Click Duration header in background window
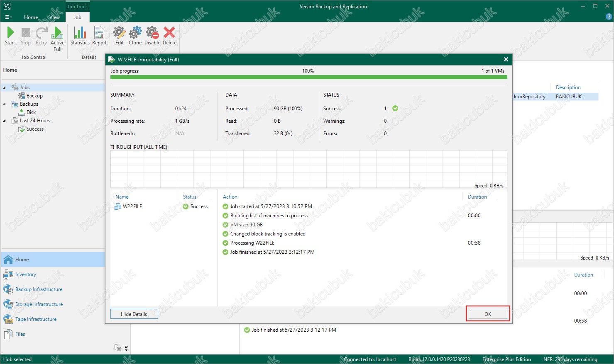614x364 pixels. click(583, 275)
